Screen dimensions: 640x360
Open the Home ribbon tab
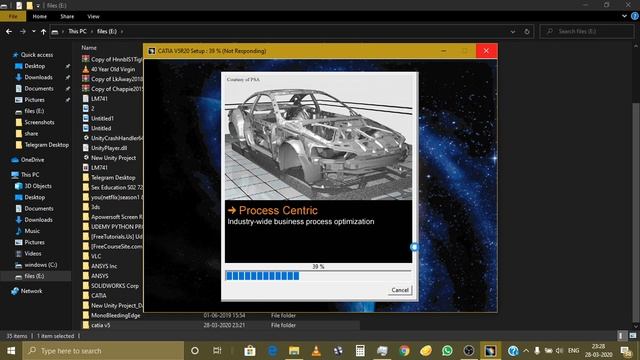point(40,16)
